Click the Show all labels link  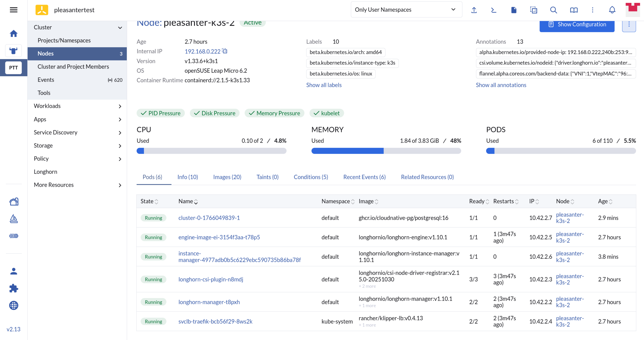324,85
